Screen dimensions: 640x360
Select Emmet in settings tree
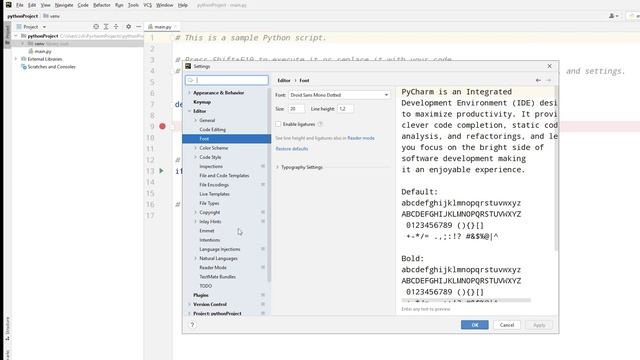tap(207, 231)
